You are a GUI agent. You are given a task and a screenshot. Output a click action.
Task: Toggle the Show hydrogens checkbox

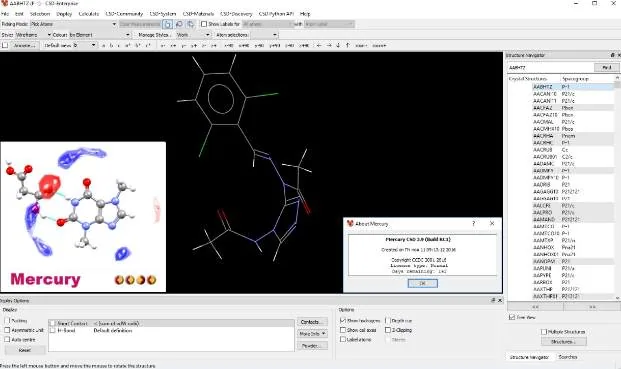pyautogui.click(x=343, y=320)
